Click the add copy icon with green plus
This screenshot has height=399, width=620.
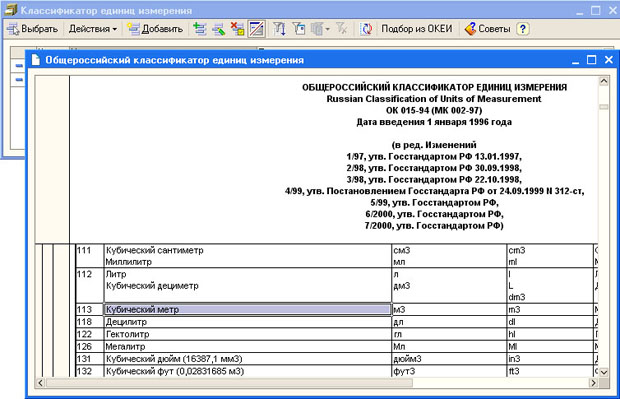[200, 29]
